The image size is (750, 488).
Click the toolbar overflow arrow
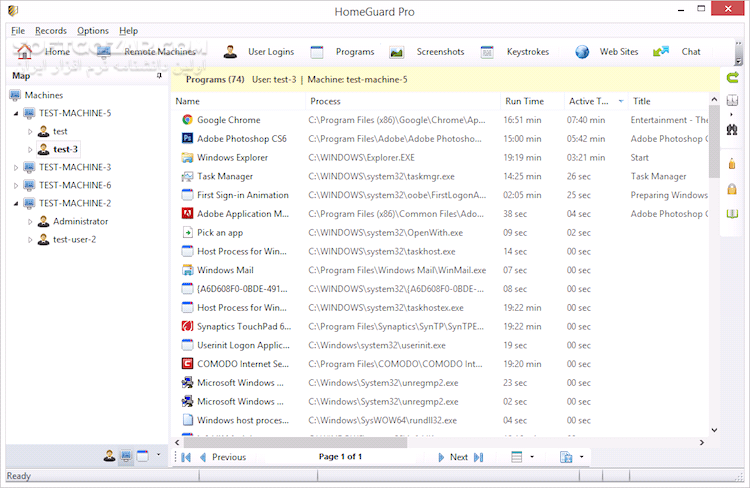click(739, 61)
